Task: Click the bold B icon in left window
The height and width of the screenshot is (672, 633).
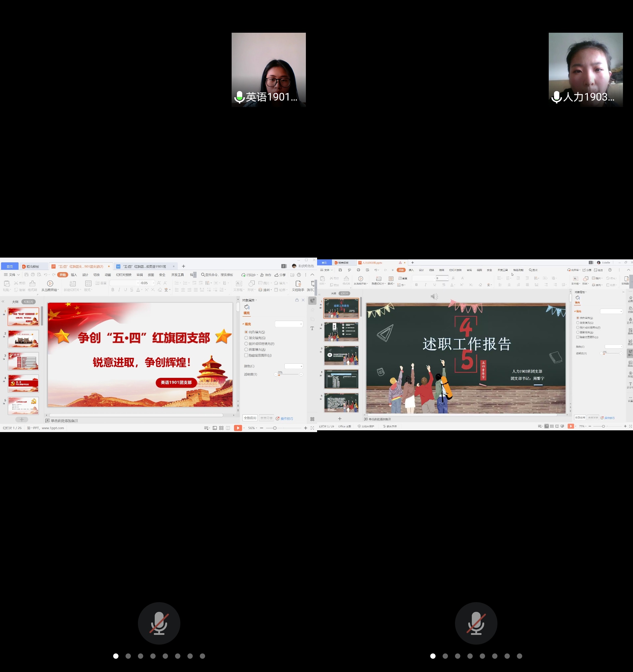Action: [113, 290]
